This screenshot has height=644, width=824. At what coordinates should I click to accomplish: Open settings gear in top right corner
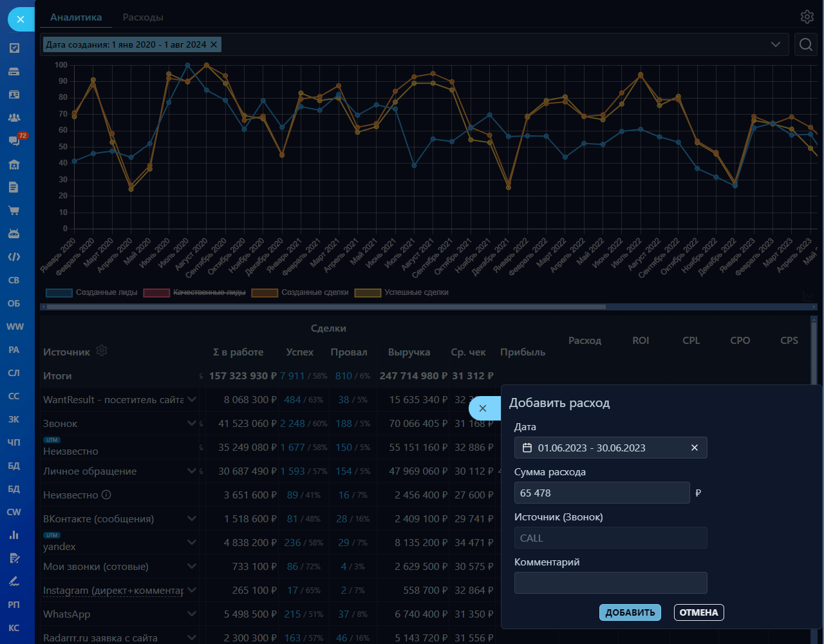click(x=807, y=17)
